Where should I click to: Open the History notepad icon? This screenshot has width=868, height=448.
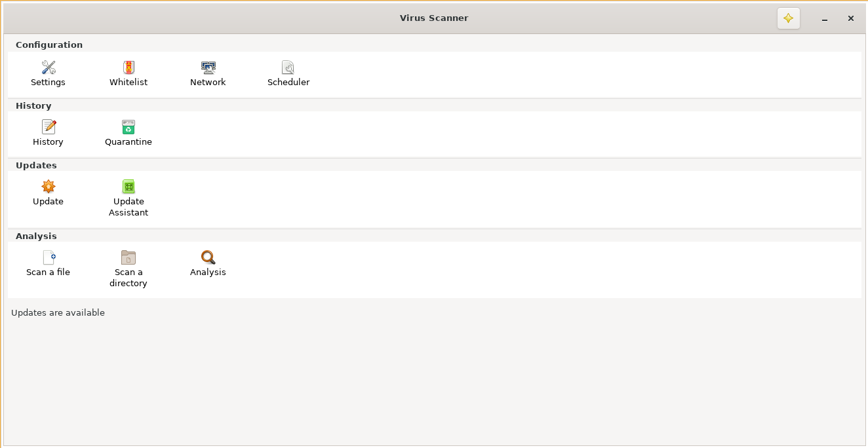(49, 127)
